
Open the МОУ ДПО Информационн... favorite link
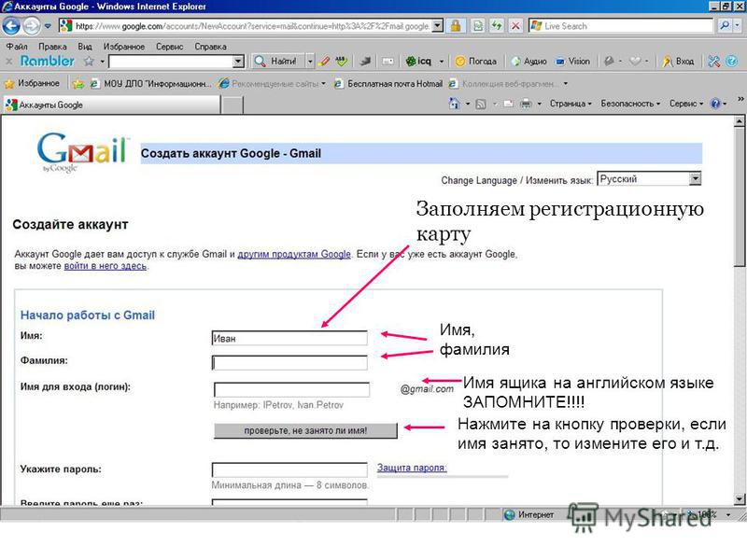(150, 84)
